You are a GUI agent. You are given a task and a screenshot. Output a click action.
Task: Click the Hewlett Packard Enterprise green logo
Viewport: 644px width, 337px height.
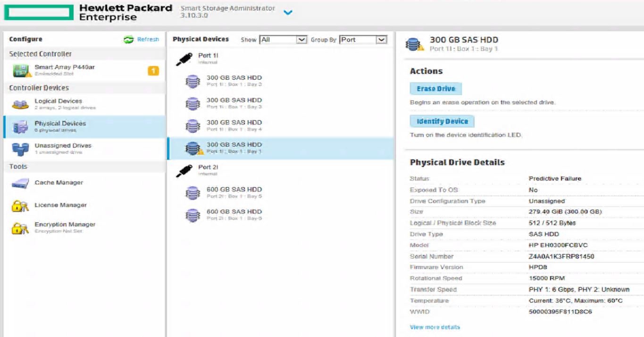pos(39,13)
